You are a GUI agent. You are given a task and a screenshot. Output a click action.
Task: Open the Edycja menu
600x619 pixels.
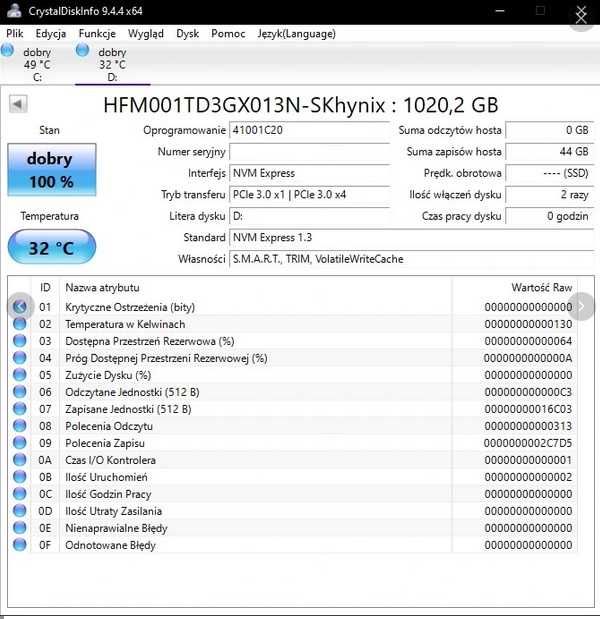(x=51, y=34)
